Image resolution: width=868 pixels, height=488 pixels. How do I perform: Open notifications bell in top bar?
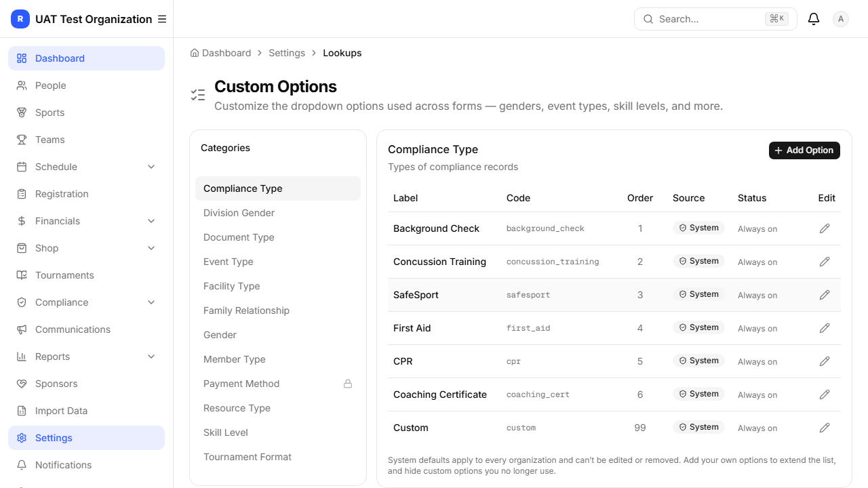(814, 19)
